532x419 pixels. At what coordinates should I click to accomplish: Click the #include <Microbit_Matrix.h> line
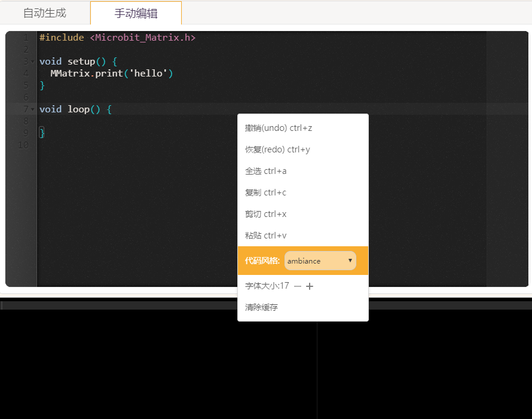click(117, 37)
